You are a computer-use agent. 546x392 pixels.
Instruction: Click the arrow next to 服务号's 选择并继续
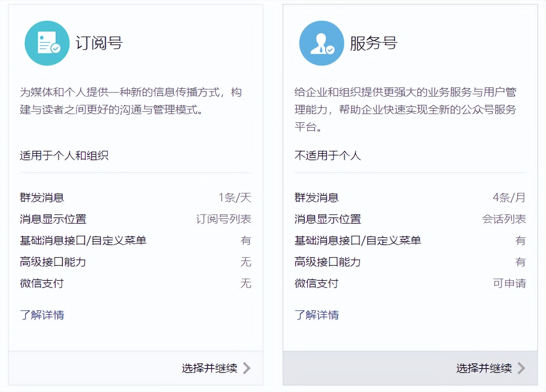pyautogui.click(x=521, y=368)
